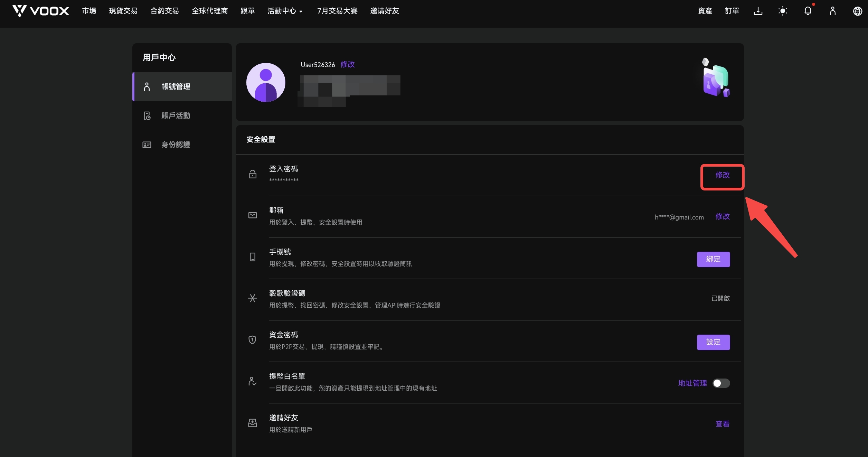Viewport: 868px width, 457px height.
Task: Click 修改 next to User526326
Action: coord(348,65)
